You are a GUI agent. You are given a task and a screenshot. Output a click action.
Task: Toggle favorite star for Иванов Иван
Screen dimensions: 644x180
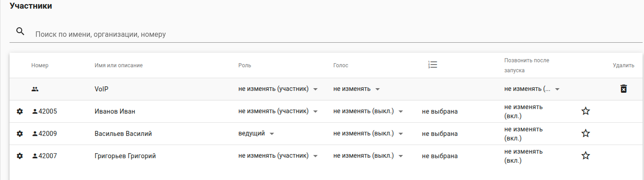point(585,111)
